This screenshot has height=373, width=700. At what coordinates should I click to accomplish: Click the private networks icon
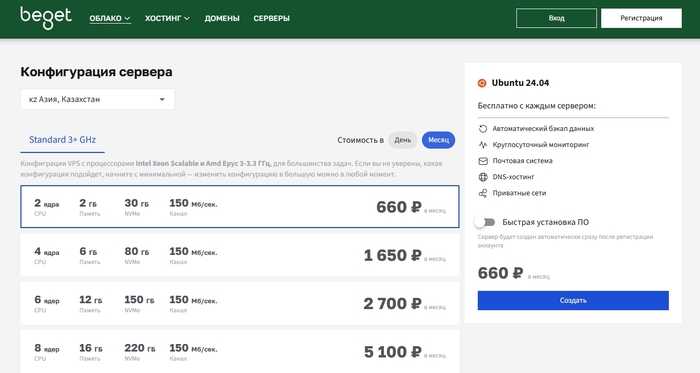tap(483, 193)
